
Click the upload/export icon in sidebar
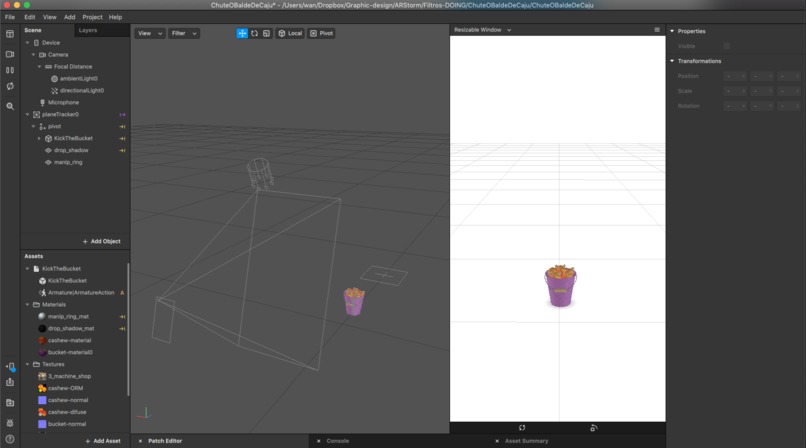pos(10,382)
